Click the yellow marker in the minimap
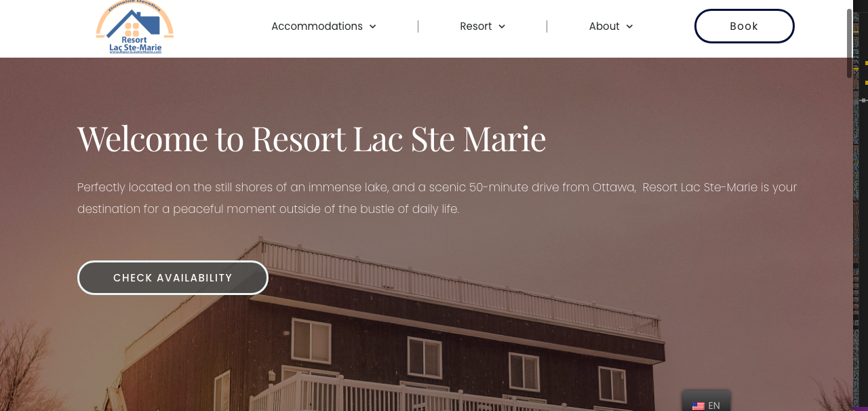This screenshot has width=868, height=411. 866,63
